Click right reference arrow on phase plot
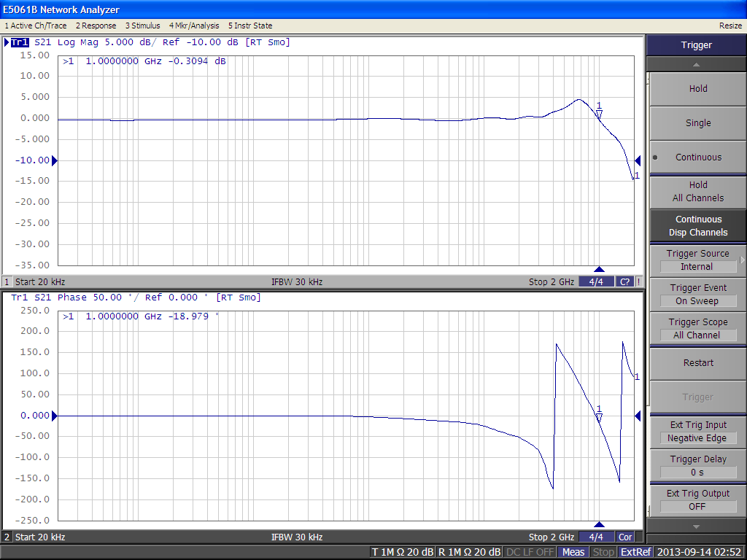747x560 pixels. (638, 416)
